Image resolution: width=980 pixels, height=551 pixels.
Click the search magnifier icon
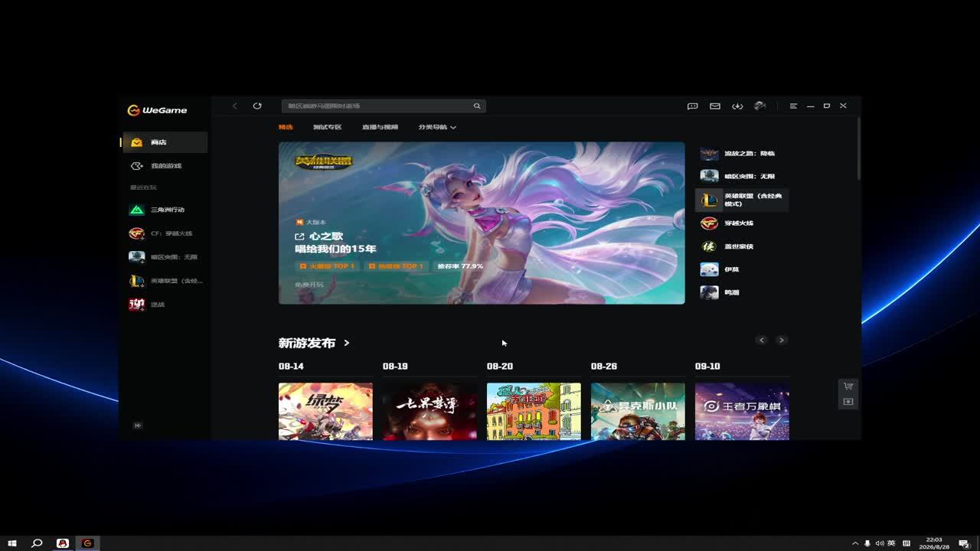click(477, 106)
